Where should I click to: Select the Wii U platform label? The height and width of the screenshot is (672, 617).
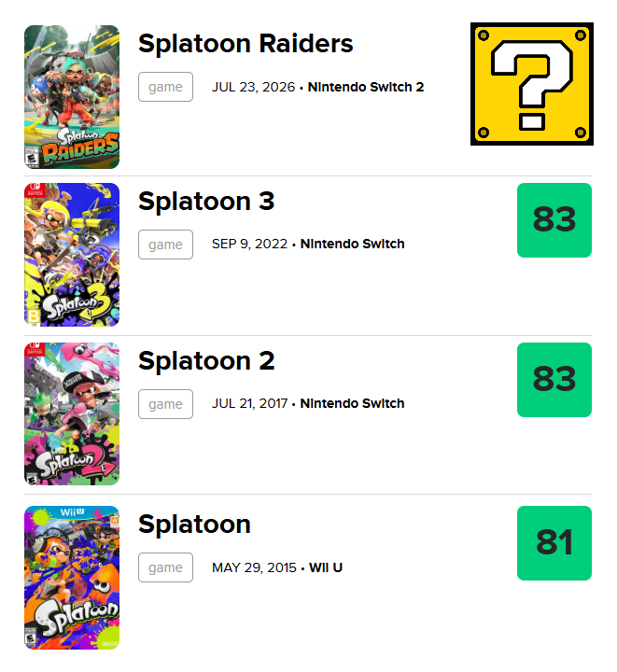pos(326,567)
